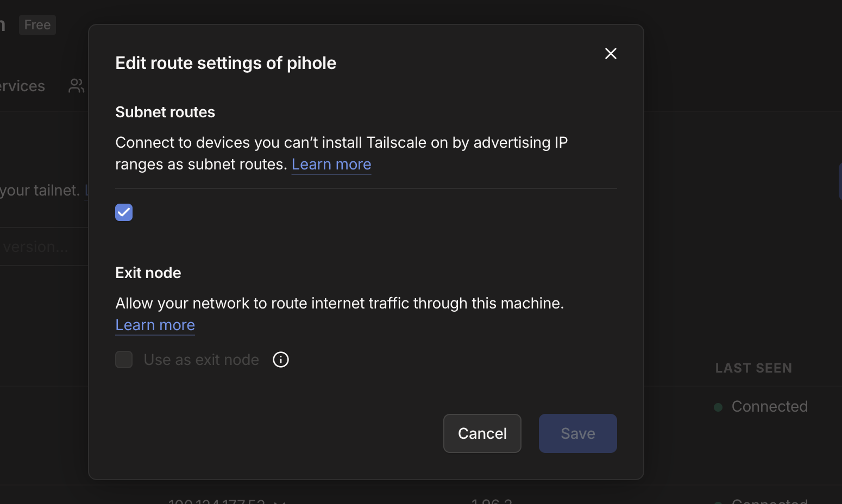Click the users icon in navigation
This screenshot has width=842, height=504.
(77, 86)
